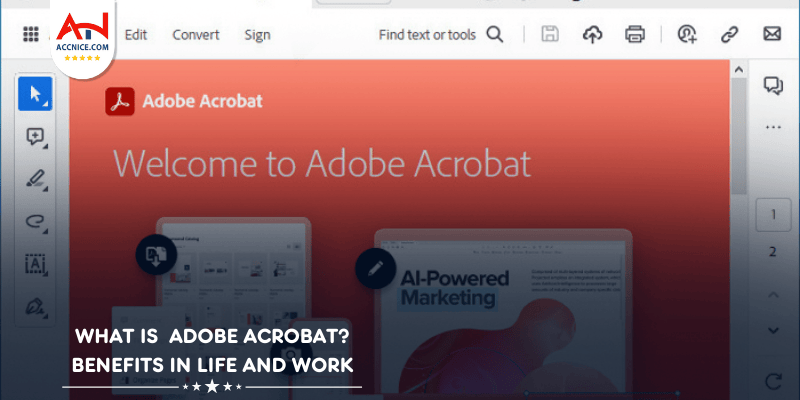Click the round pencil edit icon
The width and height of the screenshot is (800, 400).
coord(376,268)
